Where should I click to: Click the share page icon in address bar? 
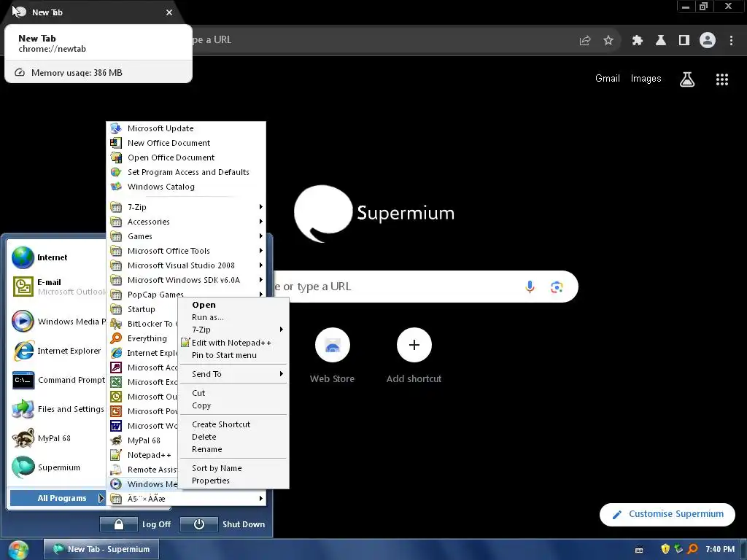click(585, 41)
